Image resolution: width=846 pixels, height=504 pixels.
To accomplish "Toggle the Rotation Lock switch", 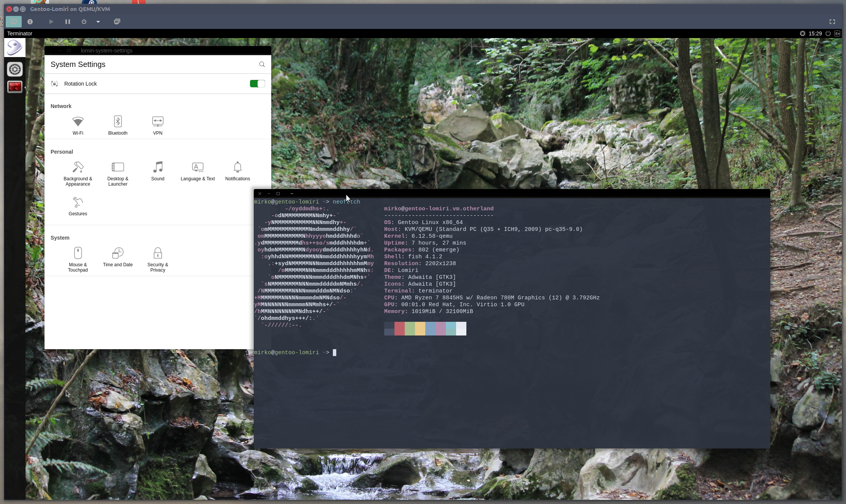I will click(x=257, y=84).
